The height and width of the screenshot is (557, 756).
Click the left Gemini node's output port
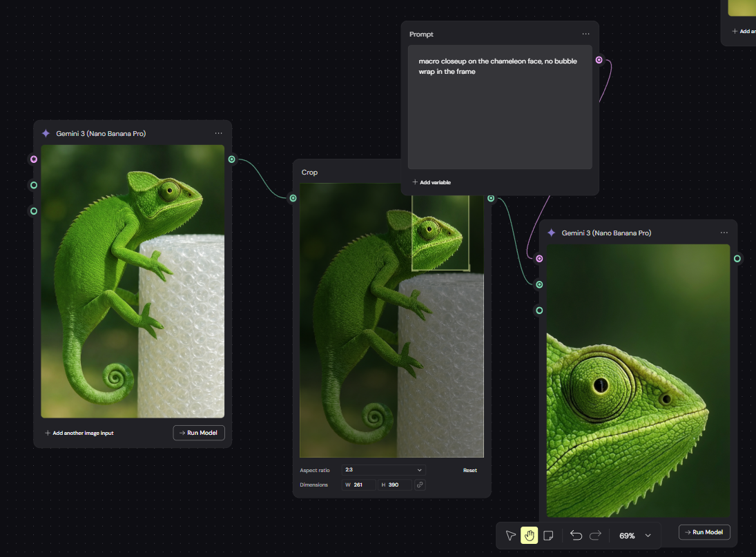232,159
